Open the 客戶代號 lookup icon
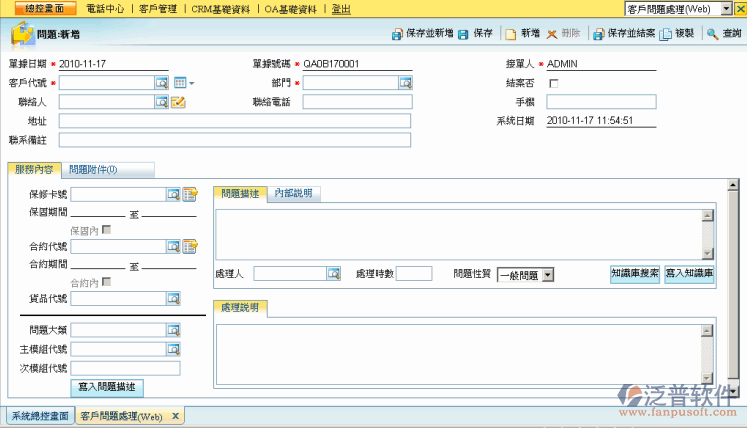Screen dimensions: 747x428 [161, 82]
